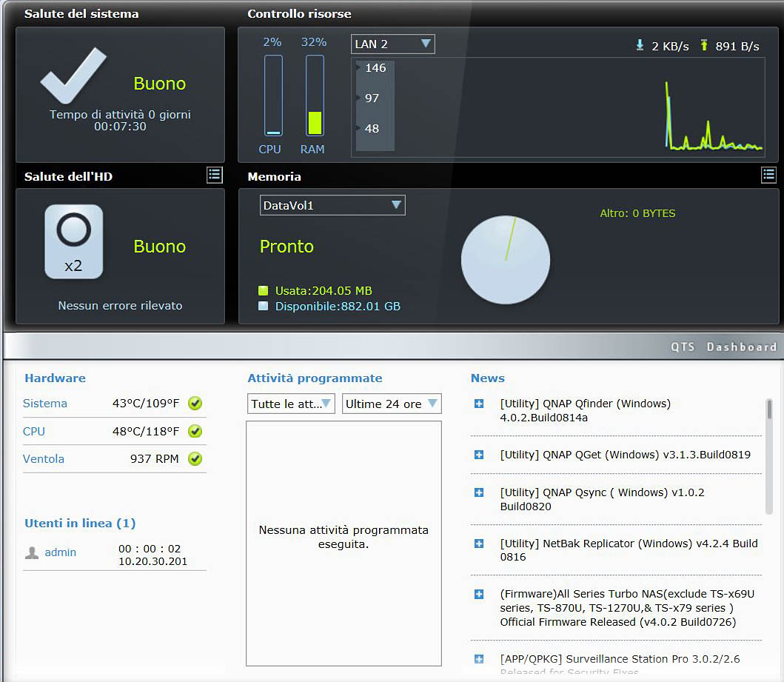This screenshot has height=682, width=784.
Task: Click the CPU temperature status check icon
Action: tap(195, 431)
